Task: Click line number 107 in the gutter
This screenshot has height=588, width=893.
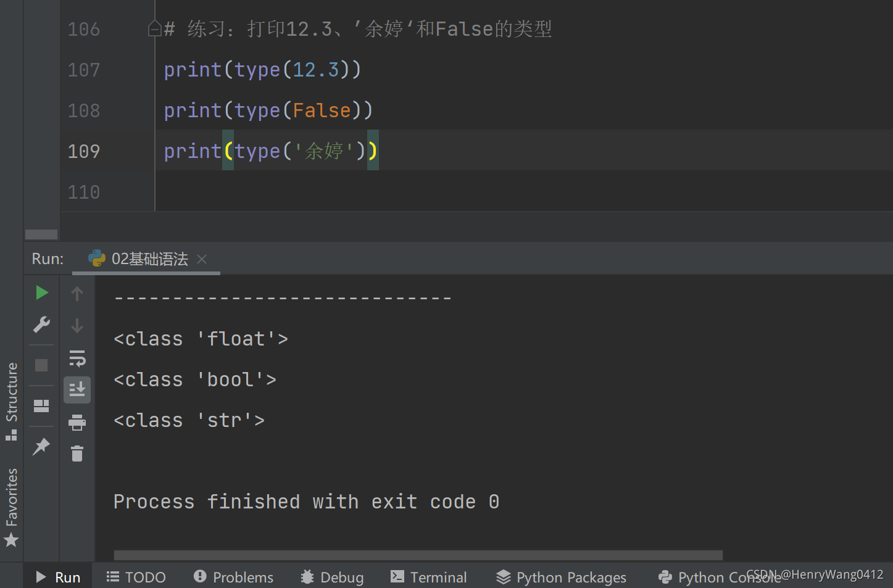Action: [84, 70]
